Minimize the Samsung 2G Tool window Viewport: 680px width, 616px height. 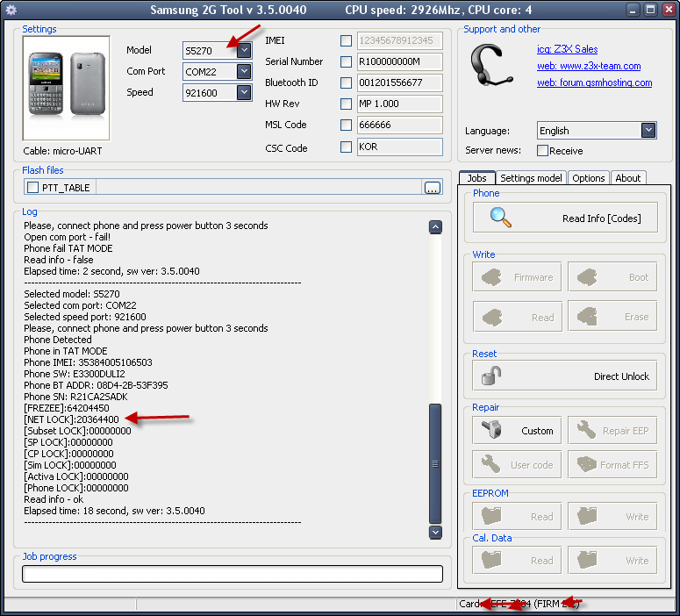(x=633, y=10)
